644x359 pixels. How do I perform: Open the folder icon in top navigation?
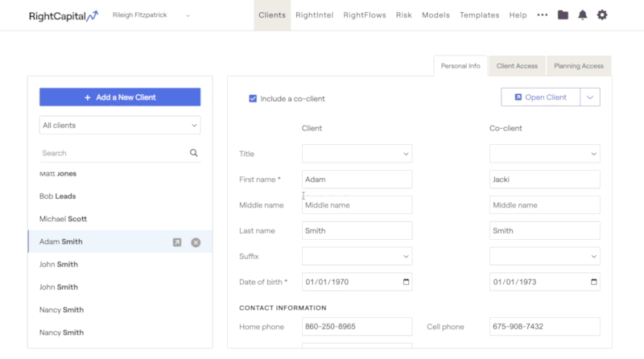point(563,15)
